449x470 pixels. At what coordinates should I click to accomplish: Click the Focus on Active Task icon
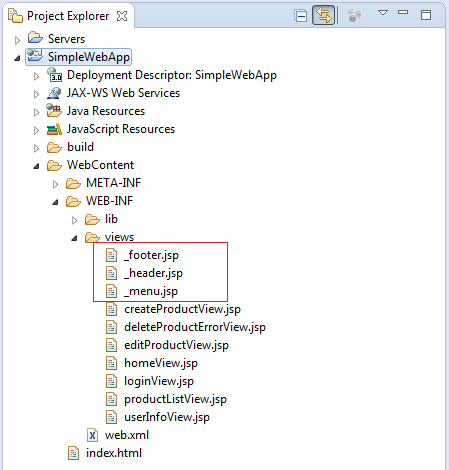click(x=354, y=15)
